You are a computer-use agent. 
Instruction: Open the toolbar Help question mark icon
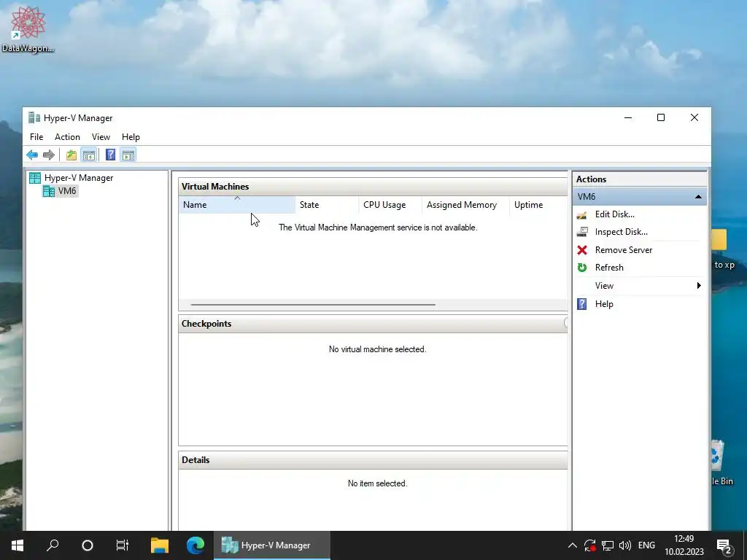point(111,155)
